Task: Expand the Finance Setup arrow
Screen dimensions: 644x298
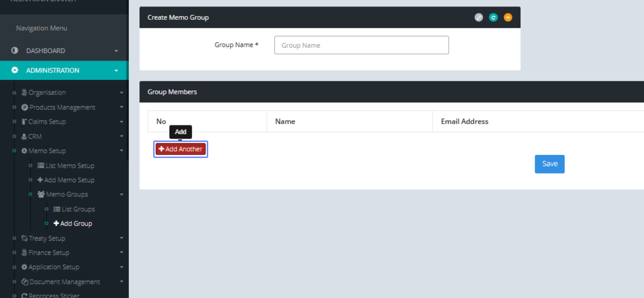Action: pos(121,253)
